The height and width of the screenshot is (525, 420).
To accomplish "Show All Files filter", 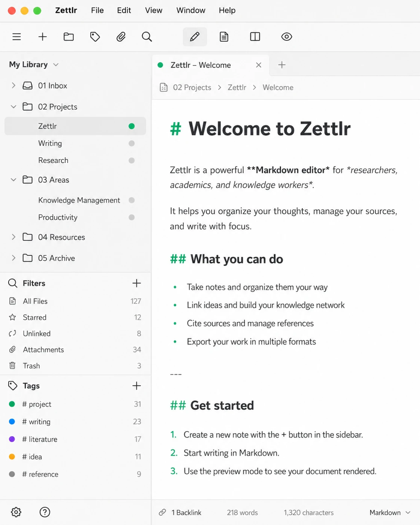I will coord(75,301).
